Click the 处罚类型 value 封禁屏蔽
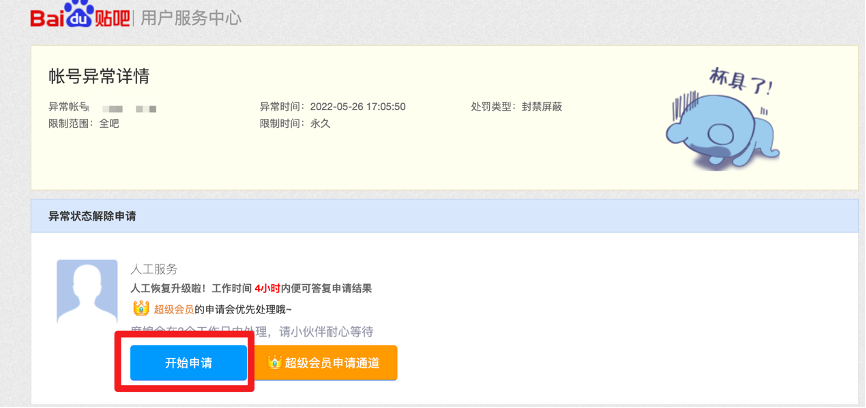Viewport: 866px width, 408px height. [x=542, y=107]
